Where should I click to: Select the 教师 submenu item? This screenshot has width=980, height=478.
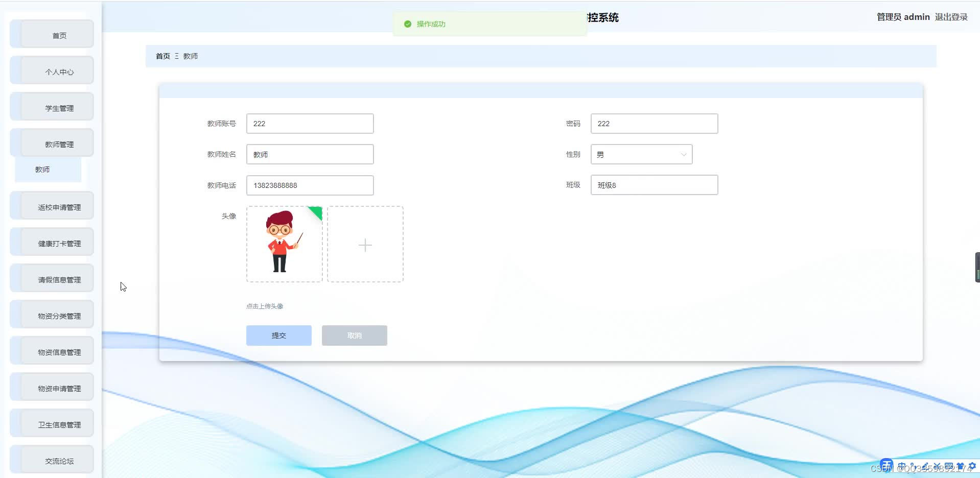click(x=48, y=170)
